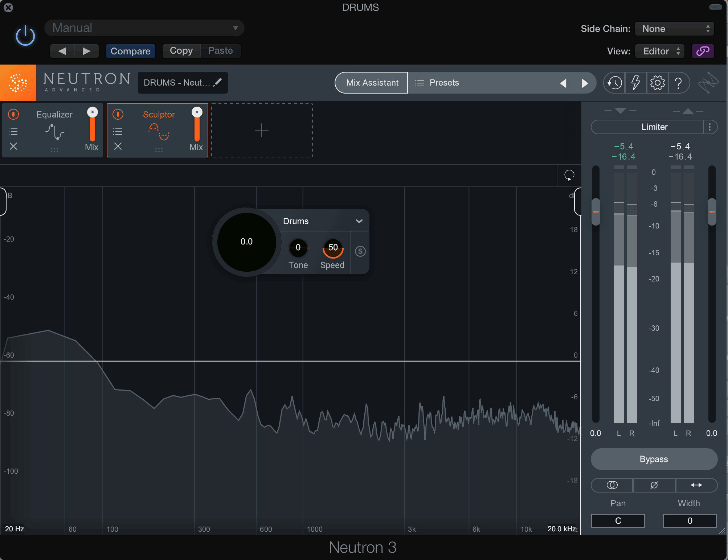Click the Speed knob
The width and height of the screenshot is (728, 560).
333,248
